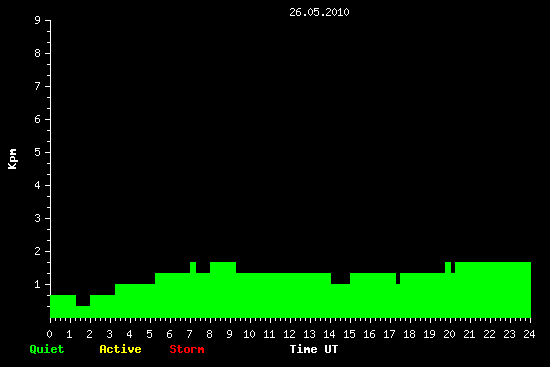Click the Active legend label
The image size is (550, 367).
[x=120, y=349]
